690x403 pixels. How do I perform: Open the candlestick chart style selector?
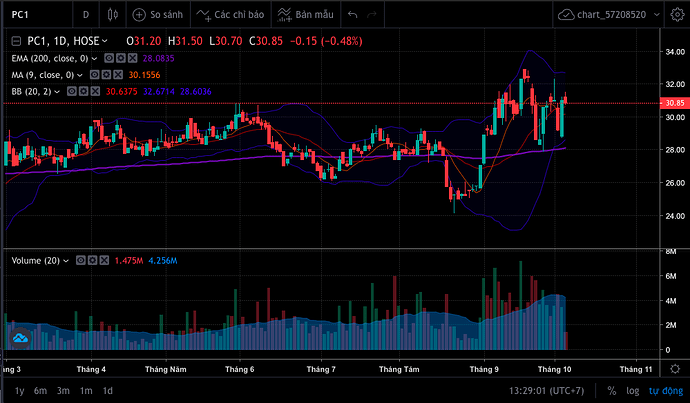(114, 15)
